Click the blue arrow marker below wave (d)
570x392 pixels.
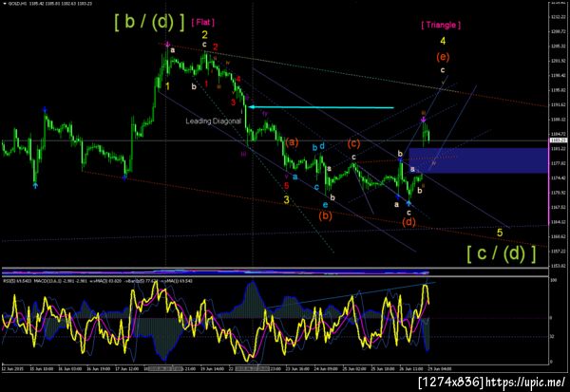tap(408, 203)
